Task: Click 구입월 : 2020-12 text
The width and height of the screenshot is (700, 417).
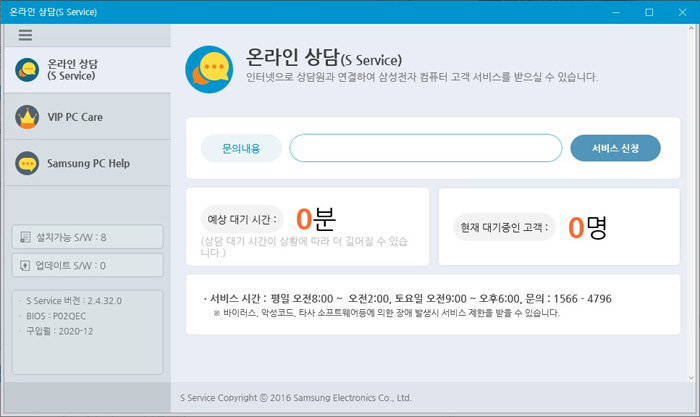Action: point(59,331)
